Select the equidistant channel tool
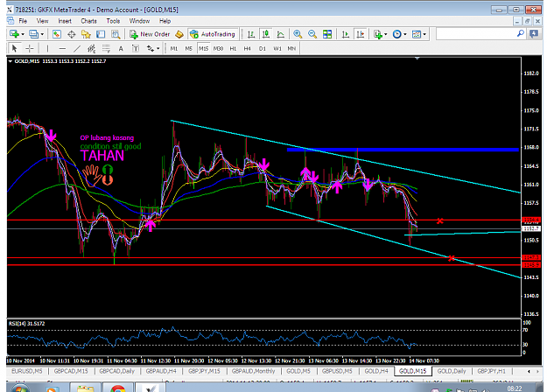547x392 pixels. pos(91,48)
